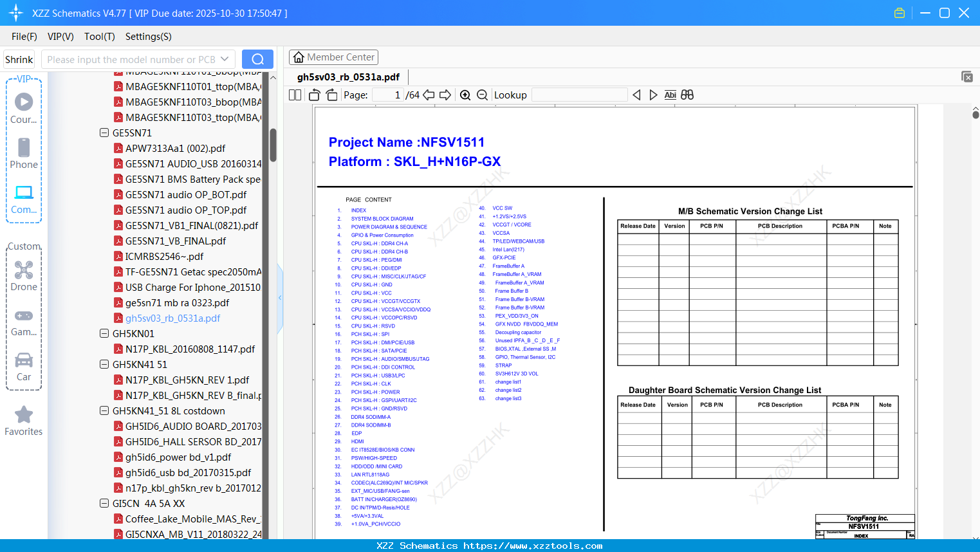The image size is (980, 552).
Task: Select the gh5sv03_rb_0531a.pdf tab
Action: click(x=348, y=77)
